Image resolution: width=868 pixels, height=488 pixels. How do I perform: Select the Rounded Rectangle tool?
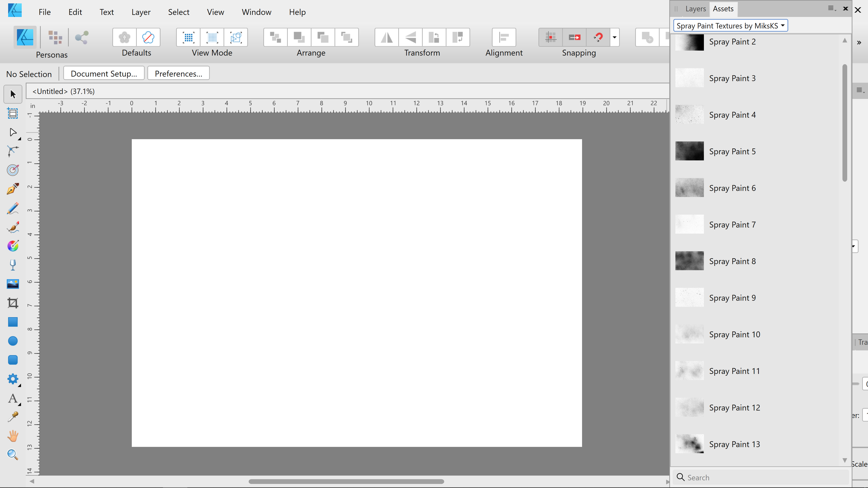click(x=13, y=360)
